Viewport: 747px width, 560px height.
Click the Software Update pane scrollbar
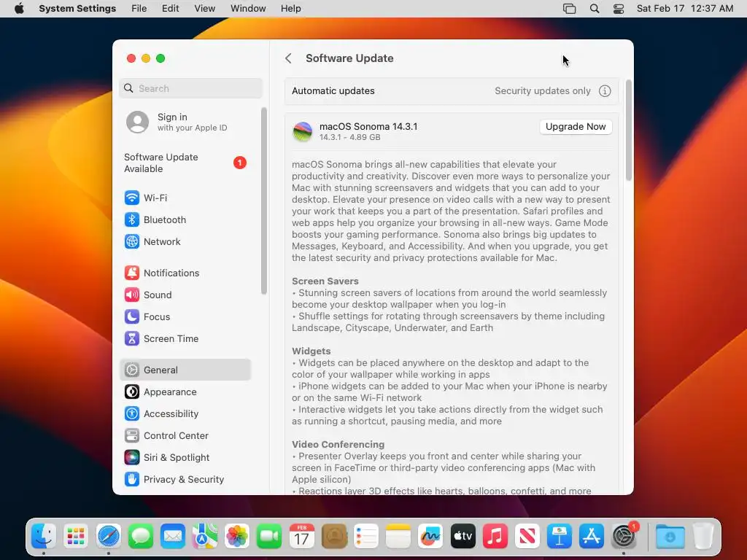click(x=628, y=131)
